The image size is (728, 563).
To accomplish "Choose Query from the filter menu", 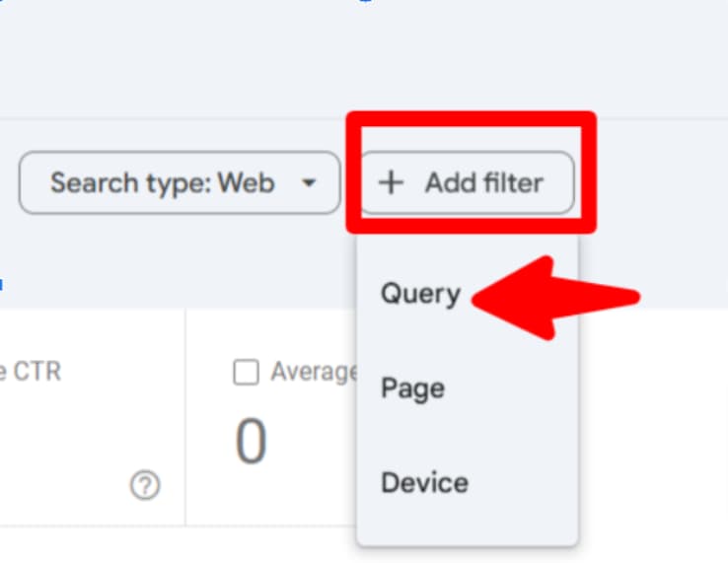I will click(x=420, y=294).
